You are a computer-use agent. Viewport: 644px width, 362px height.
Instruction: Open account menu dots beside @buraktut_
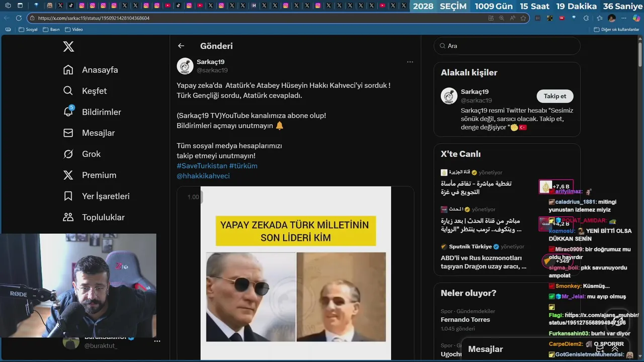(x=157, y=341)
